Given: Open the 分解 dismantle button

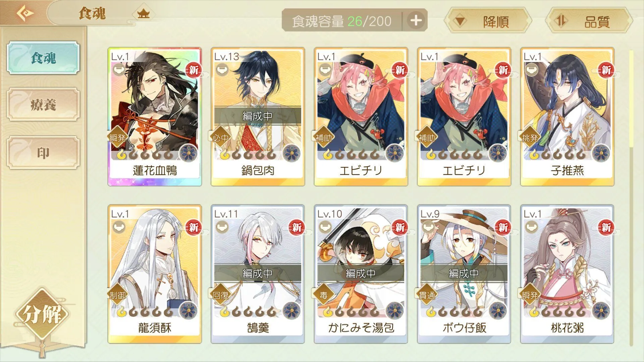Looking at the screenshot, I should pos(42,314).
